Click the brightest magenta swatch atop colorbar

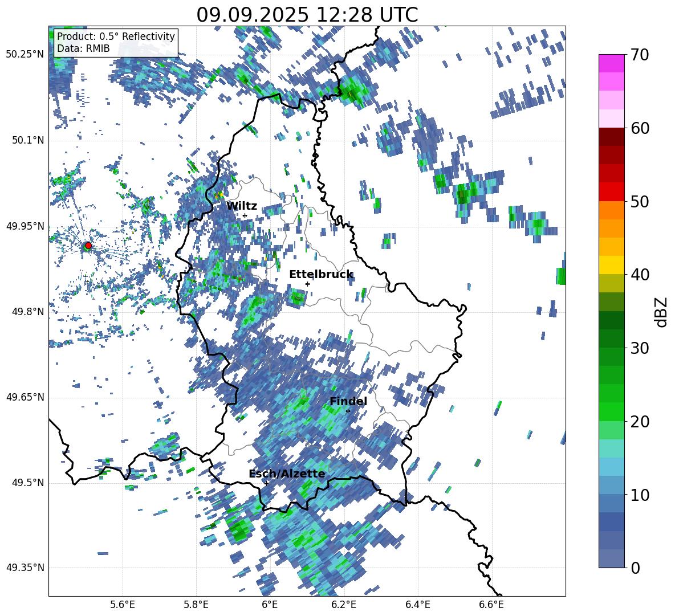611,63
